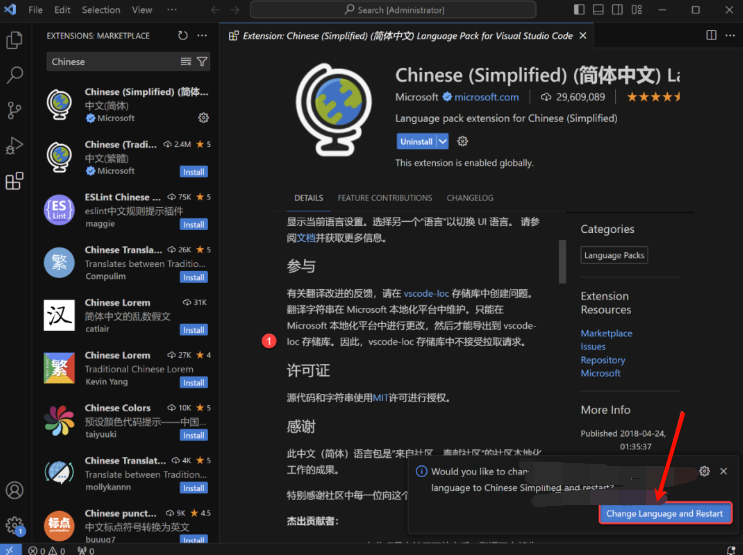743x555 pixels.
Task: Open microsoft.com publisher link
Action: 486,97
